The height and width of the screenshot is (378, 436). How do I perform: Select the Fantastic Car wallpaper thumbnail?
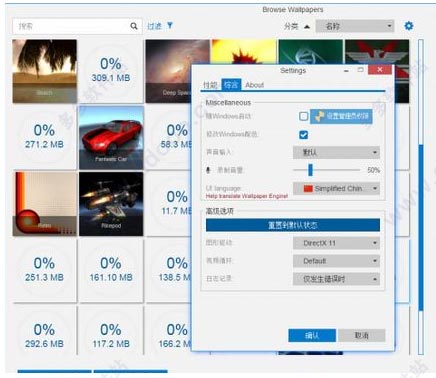(x=111, y=138)
